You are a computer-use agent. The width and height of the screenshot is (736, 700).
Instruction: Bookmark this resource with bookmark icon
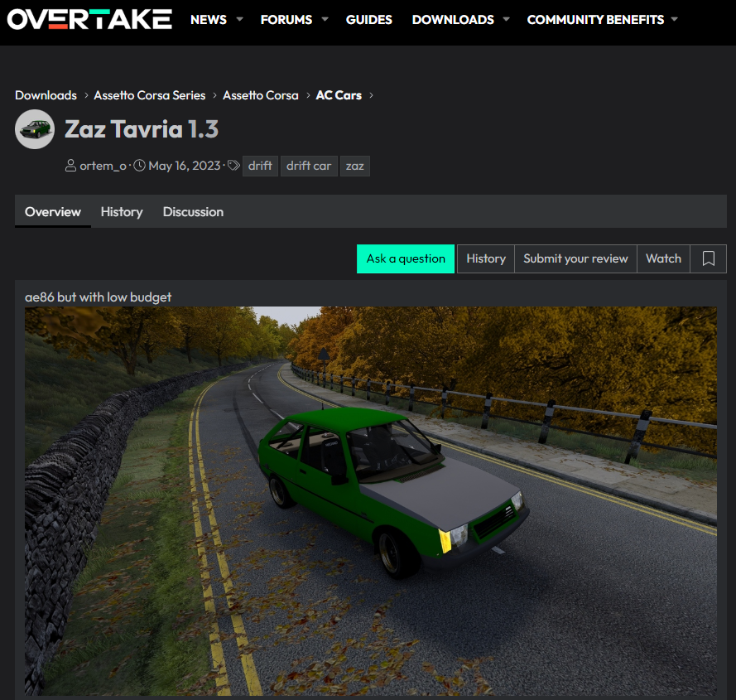pos(709,258)
